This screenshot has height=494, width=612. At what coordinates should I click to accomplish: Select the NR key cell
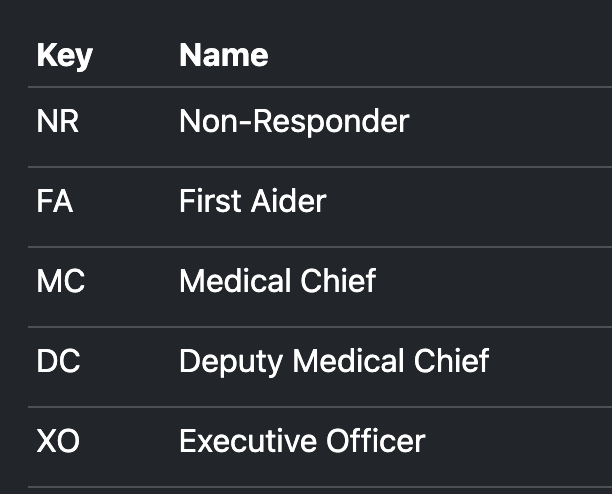(57, 122)
